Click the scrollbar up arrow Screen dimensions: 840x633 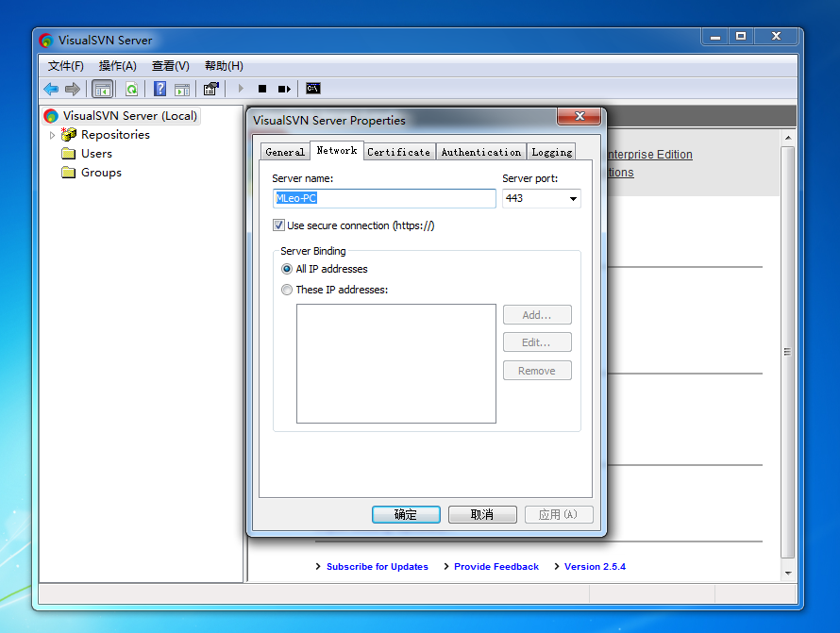[788, 138]
